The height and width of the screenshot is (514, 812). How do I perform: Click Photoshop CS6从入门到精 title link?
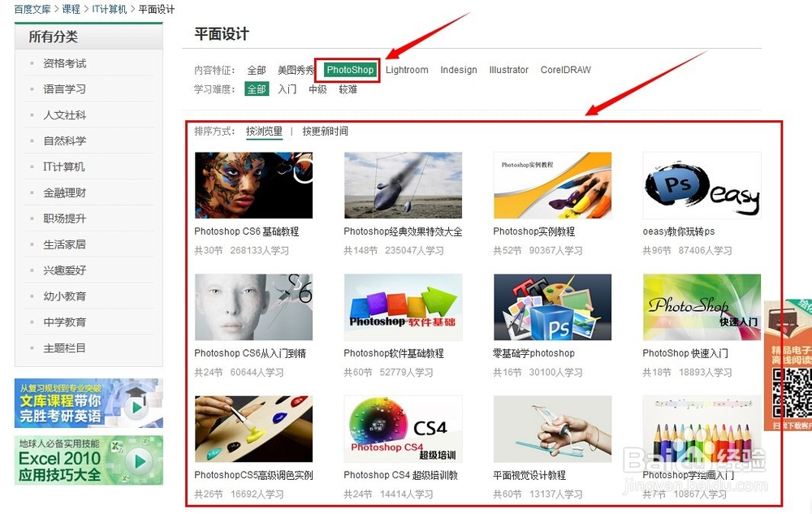click(x=250, y=353)
